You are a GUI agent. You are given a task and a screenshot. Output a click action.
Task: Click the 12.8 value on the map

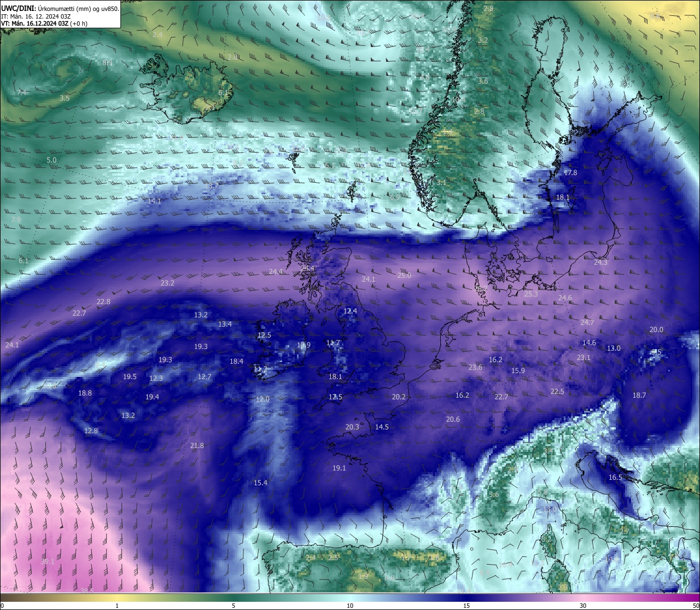91,431
